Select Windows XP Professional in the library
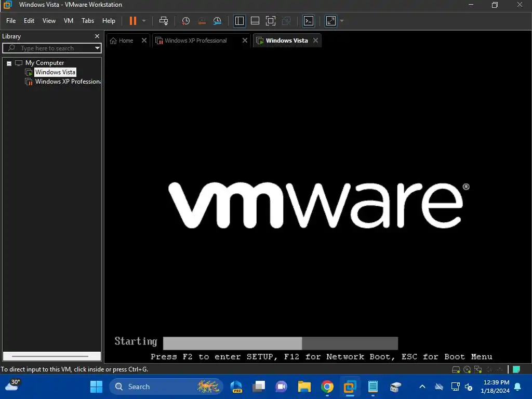Image resolution: width=532 pixels, height=399 pixels. point(68,82)
